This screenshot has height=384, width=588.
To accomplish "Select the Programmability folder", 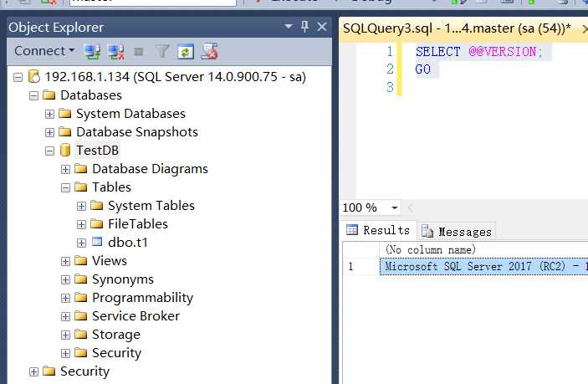I will (x=143, y=298).
